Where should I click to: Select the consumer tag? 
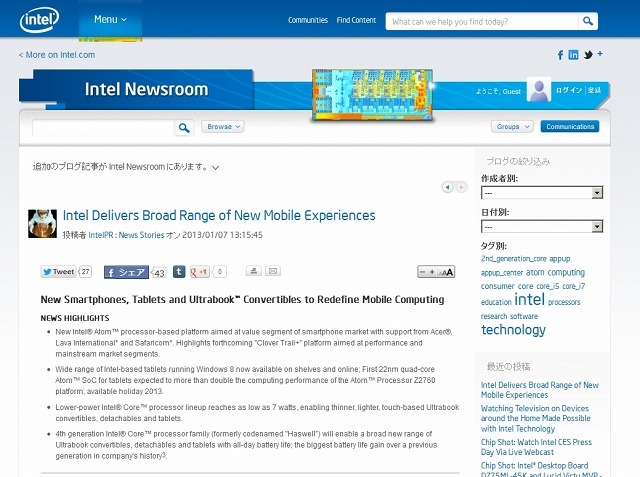(498, 286)
